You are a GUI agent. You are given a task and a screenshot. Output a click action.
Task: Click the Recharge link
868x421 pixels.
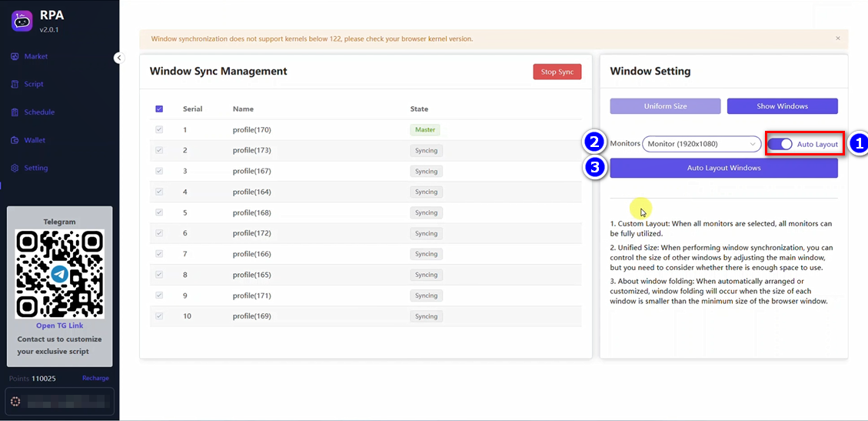pyautogui.click(x=95, y=379)
